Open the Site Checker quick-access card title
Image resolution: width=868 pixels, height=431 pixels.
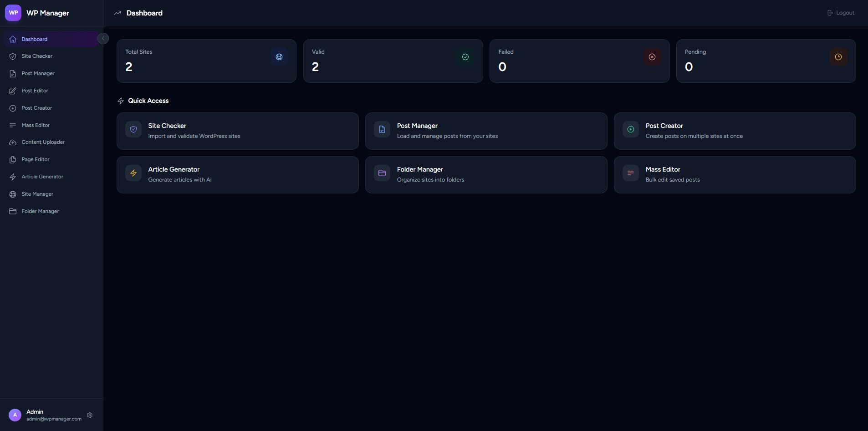coord(167,126)
